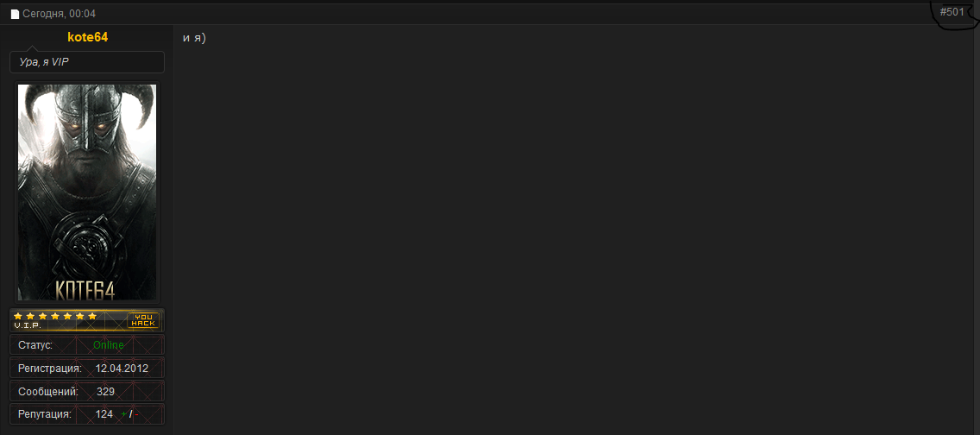Click the green Online status text
Viewport: 980px width, 435px height.
coord(109,345)
